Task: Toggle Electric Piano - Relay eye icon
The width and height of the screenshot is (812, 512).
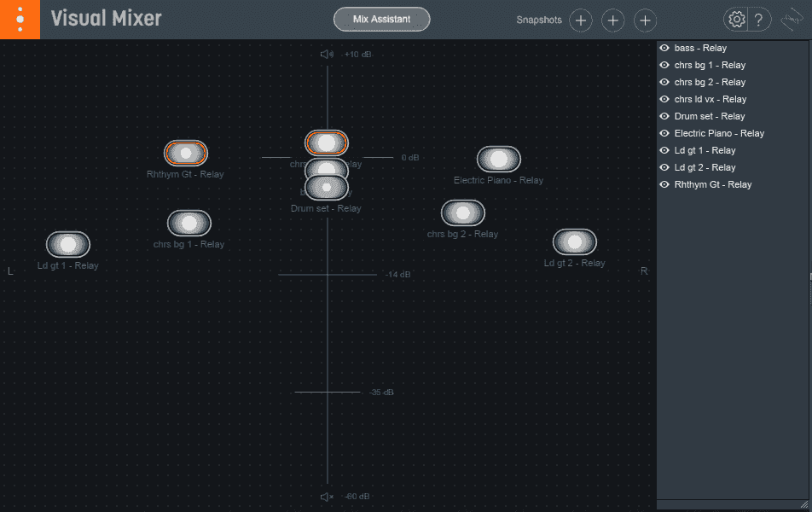Action: pos(664,133)
